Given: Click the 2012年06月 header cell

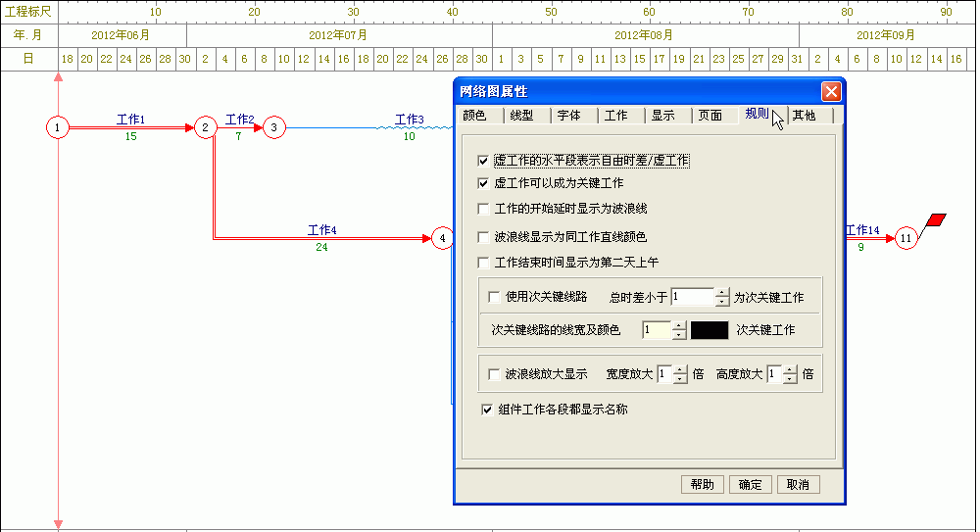Looking at the screenshot, I should [122, 35].
